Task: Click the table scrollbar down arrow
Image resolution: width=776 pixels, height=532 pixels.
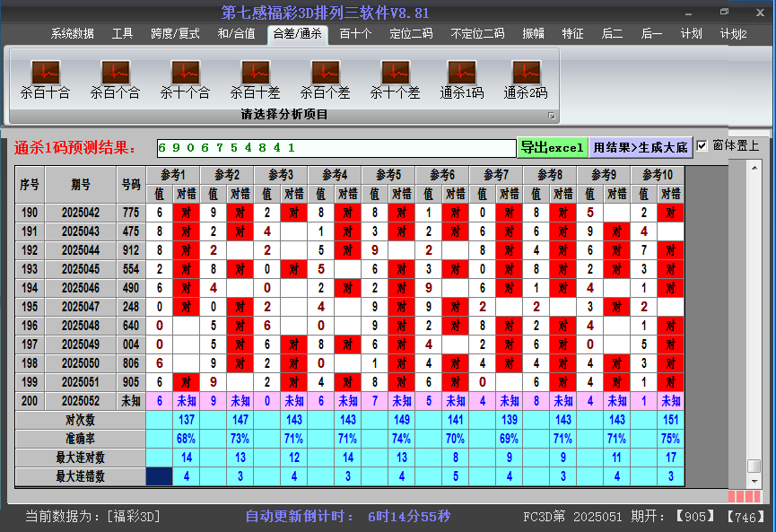Action: pos(754,481)
